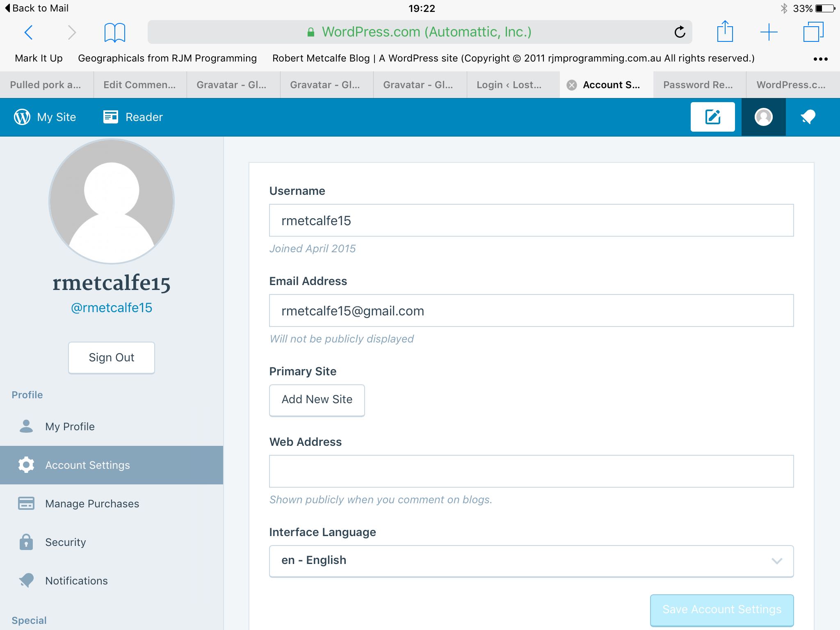Image resolution: width=840 pixels, height=630 pixels.
Task: Tap the battery indicator in status bar
Action: (x=825, y=8)
